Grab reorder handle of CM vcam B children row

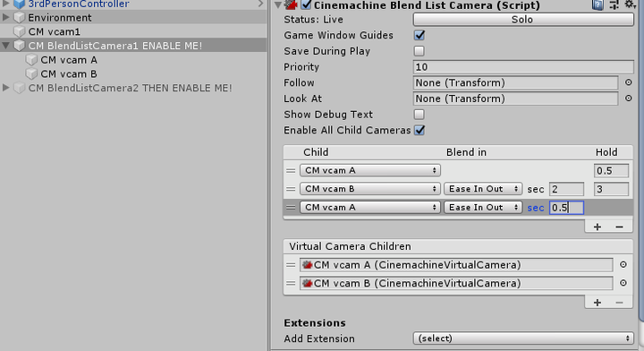point(291,283)
